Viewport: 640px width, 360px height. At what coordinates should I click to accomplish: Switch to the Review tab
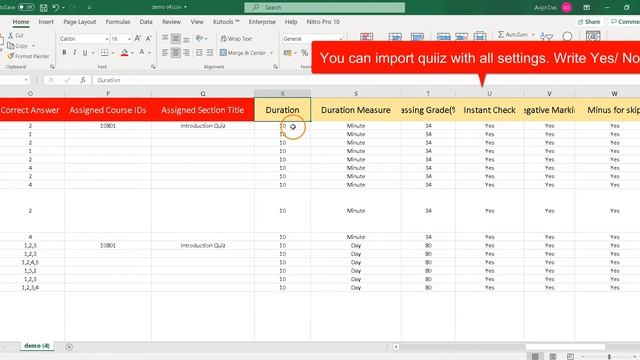click(x=171, y=22)
